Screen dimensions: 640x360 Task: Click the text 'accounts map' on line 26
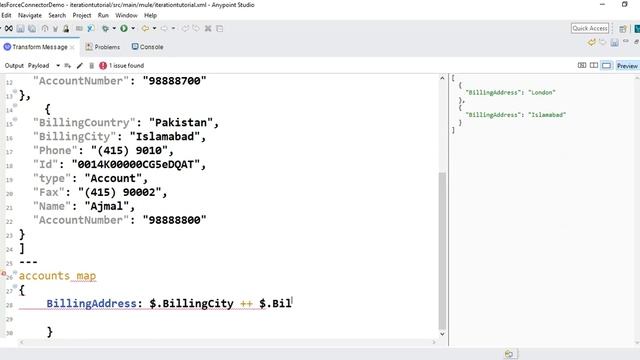tap(58, 276)
